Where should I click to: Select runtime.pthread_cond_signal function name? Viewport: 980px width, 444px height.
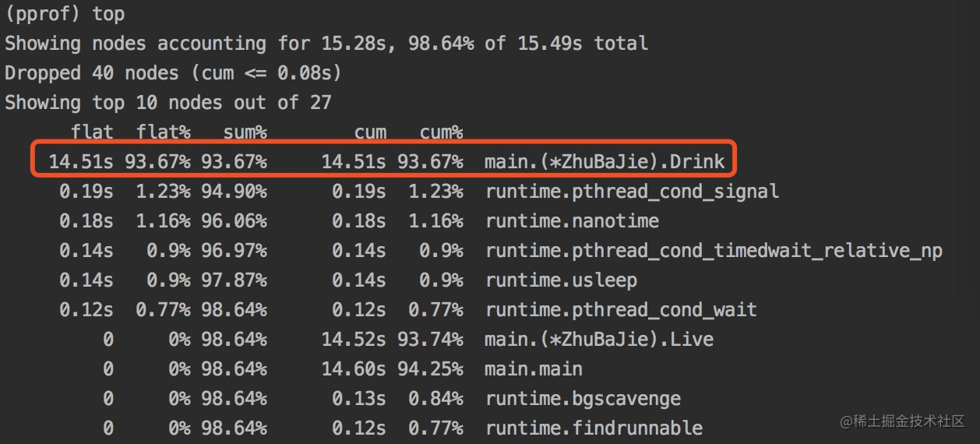click(632, 192)
